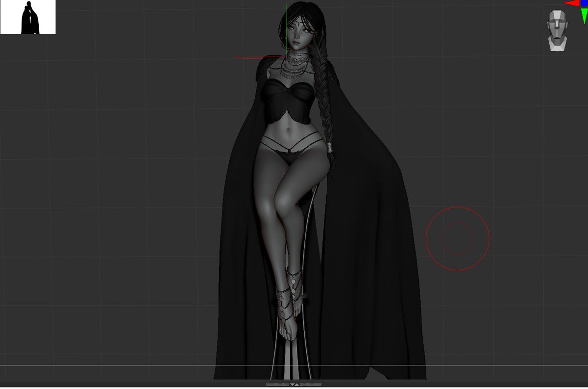Collapse the bottom panel using the double arrows

point(294,384)
